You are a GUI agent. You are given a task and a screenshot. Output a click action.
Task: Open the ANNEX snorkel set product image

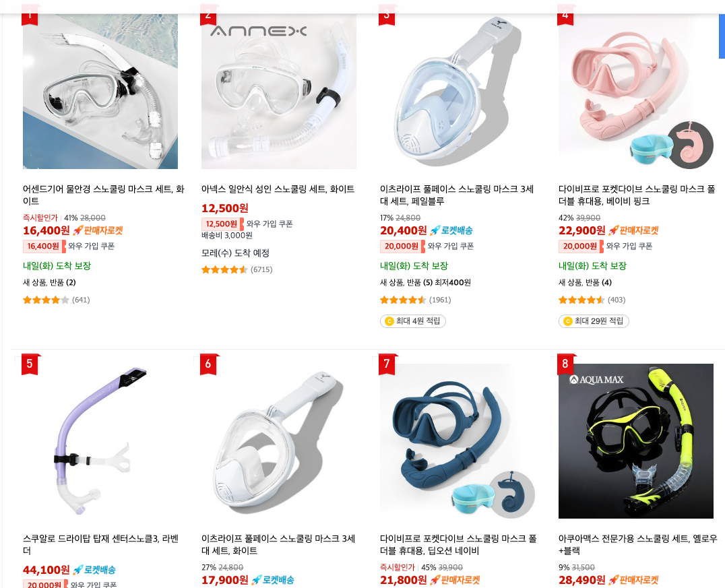point(279,91)
